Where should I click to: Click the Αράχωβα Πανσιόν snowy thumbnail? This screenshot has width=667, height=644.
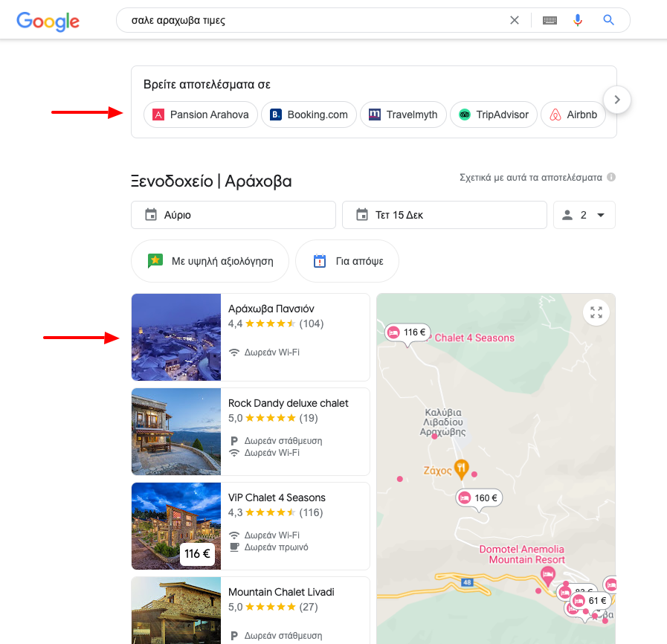pyautogui.click(x=176, y=338)
